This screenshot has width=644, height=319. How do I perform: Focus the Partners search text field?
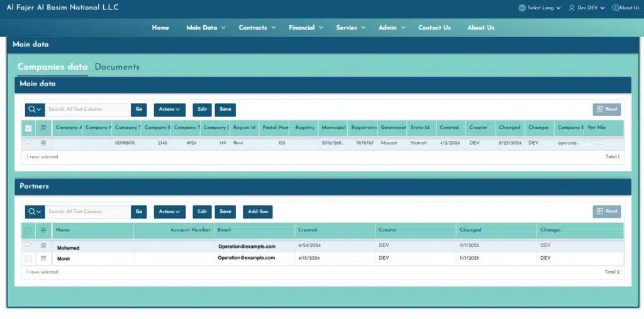88,211
